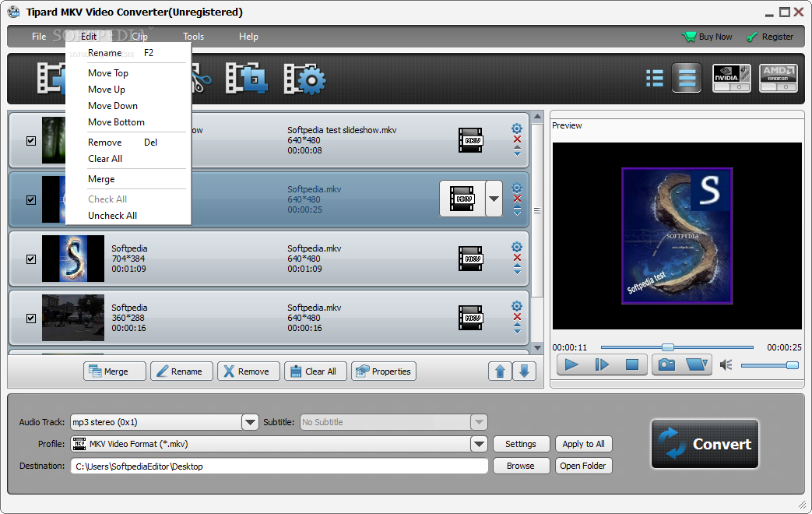The height and width of the screenshot is (514, 812).
Task: Click the Rename button below list
Action: [x=181, y=371]
